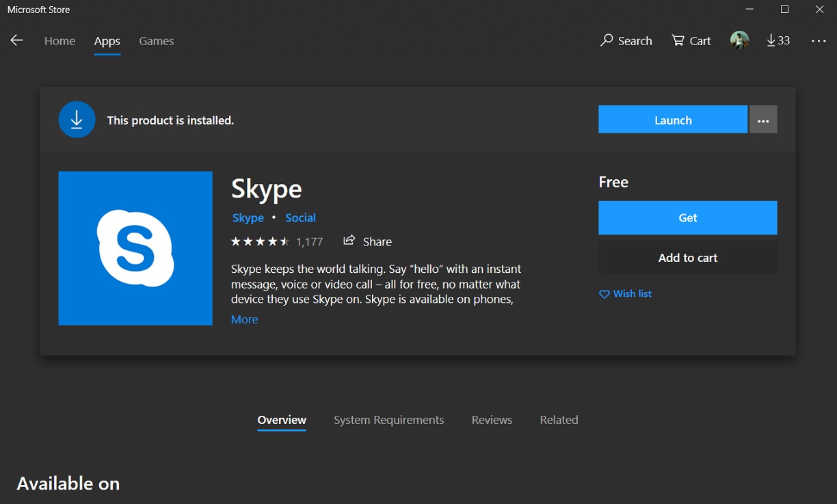View your downloads showing 33 items

pos(778,40)
